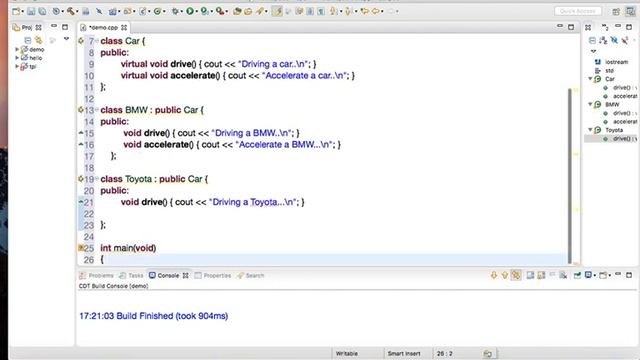Open Outline view menu triangle
This screenshot has height=360, width=640.
click(x=593, y=51)
